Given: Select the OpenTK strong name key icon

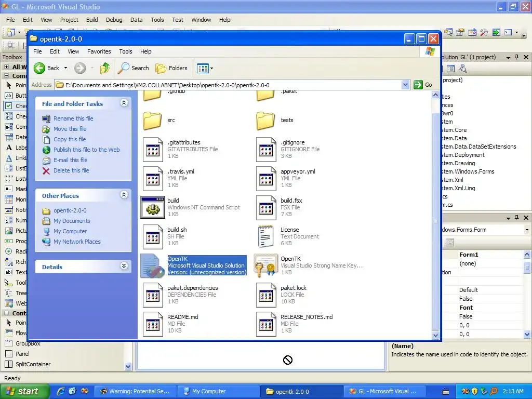Looking at the screenshot, I should click(266, 265).
